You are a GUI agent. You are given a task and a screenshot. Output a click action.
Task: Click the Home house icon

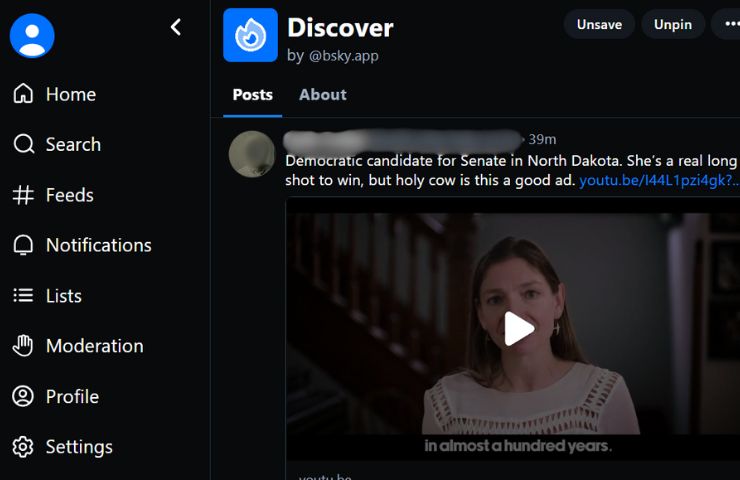tap(23, 94)
